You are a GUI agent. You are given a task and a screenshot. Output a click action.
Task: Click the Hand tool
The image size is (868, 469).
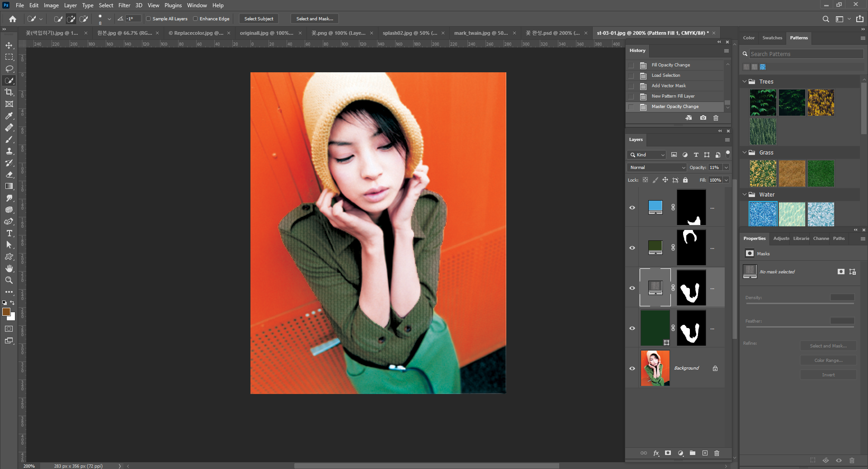click(x=9, y=268)
